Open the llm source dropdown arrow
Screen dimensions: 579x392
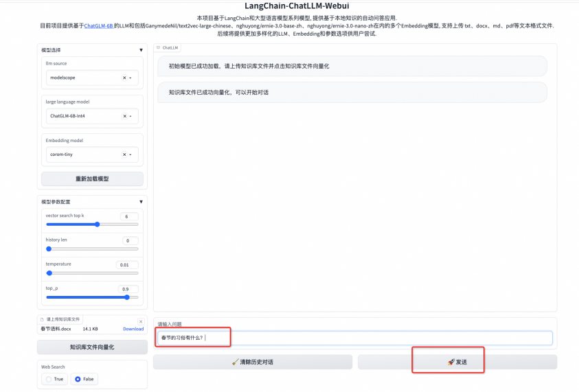click(x=130, y=78)
